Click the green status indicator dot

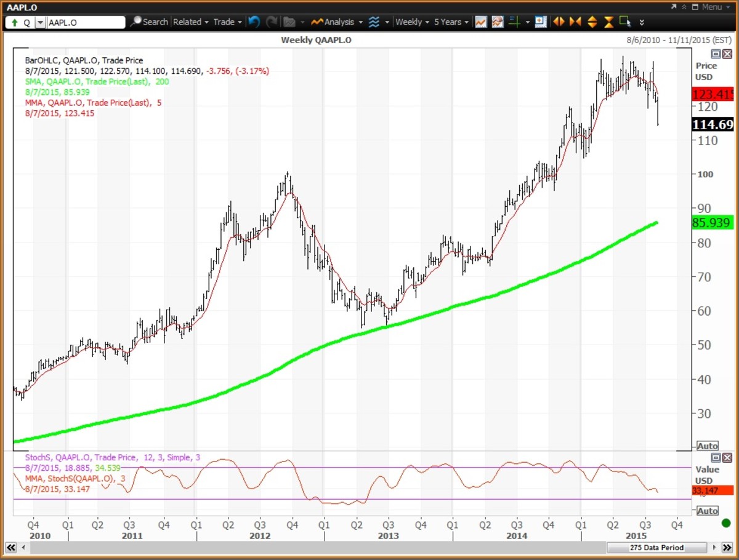[727, 523]
